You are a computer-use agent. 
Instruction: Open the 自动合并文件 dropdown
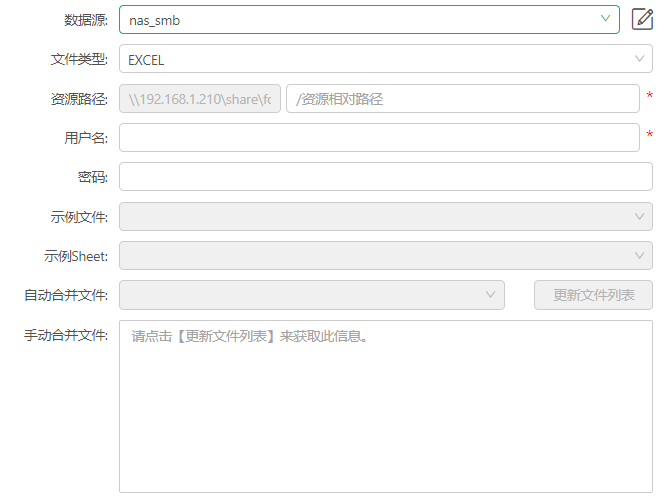tap(312, 295)
